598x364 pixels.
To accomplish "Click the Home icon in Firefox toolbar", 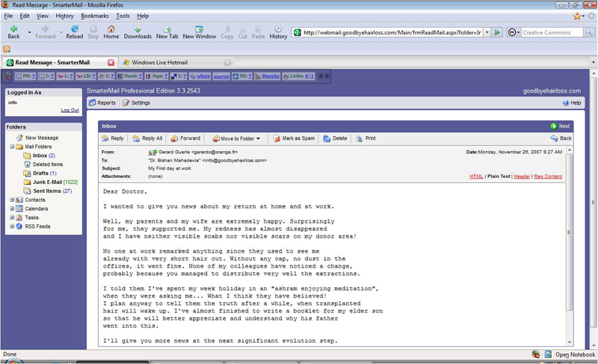I will 111,31.
